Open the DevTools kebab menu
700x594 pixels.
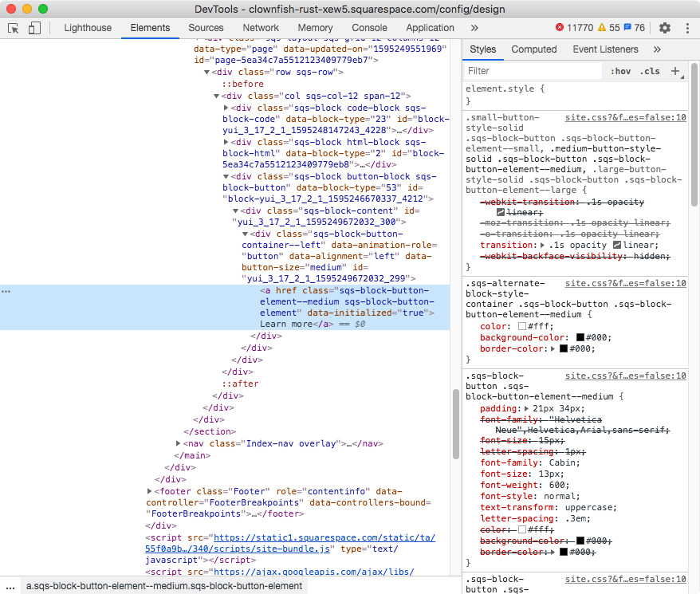687,28
